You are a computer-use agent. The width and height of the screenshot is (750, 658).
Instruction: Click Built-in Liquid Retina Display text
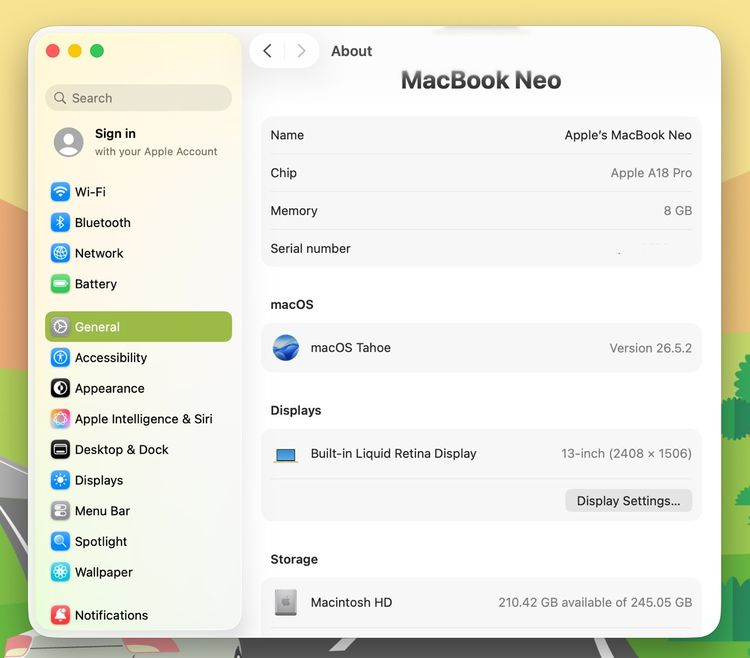pyautogui.click(x=394, y=453)
